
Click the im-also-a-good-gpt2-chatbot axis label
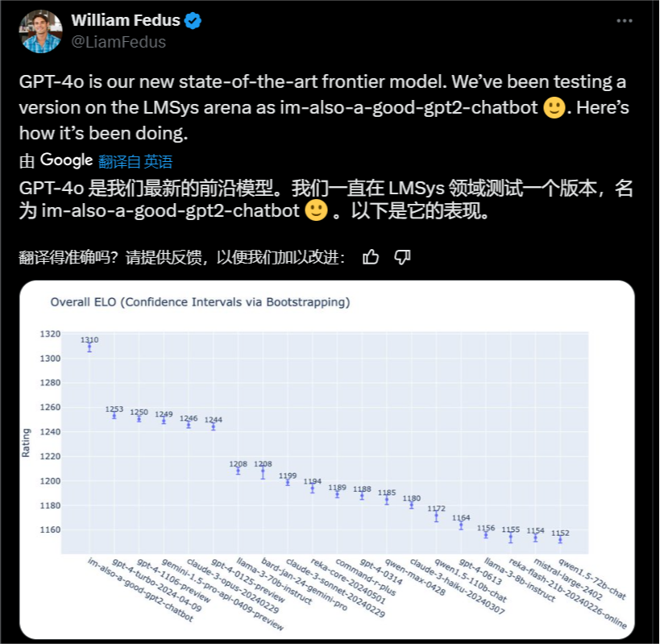(139, 588)
